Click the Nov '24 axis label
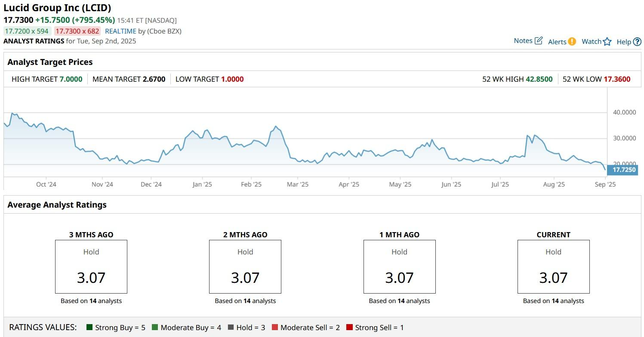 (x=102, y=184)
